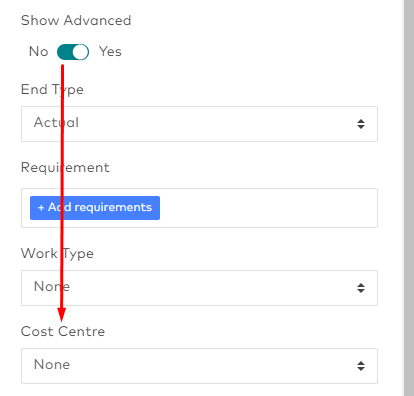
Task: Open the End Type dropdown
Action: pos(199,124)
